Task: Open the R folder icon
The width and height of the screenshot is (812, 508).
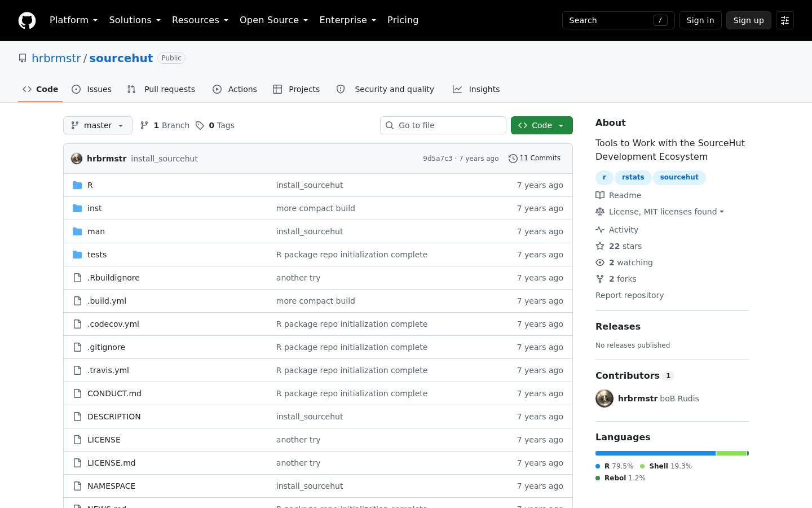Action: coord(77,185)
